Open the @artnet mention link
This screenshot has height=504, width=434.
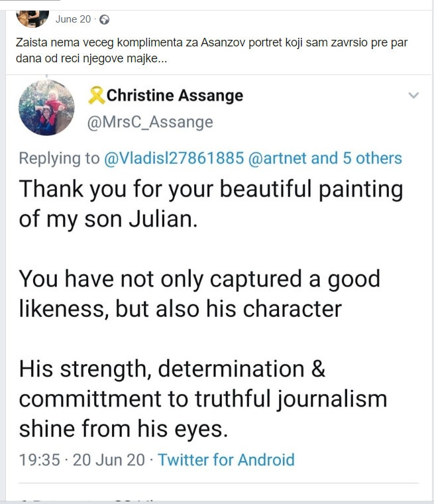coord(277,158)
